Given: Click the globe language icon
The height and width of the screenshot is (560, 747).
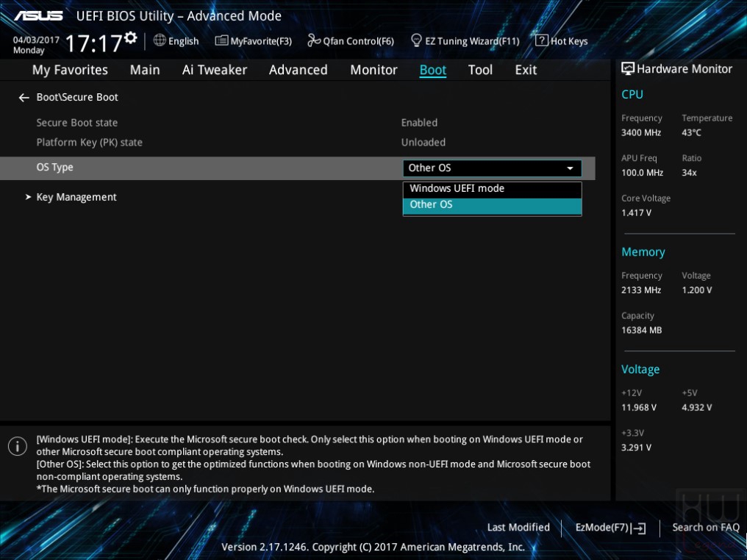Looking at the screenshot, I should (160, 40).
